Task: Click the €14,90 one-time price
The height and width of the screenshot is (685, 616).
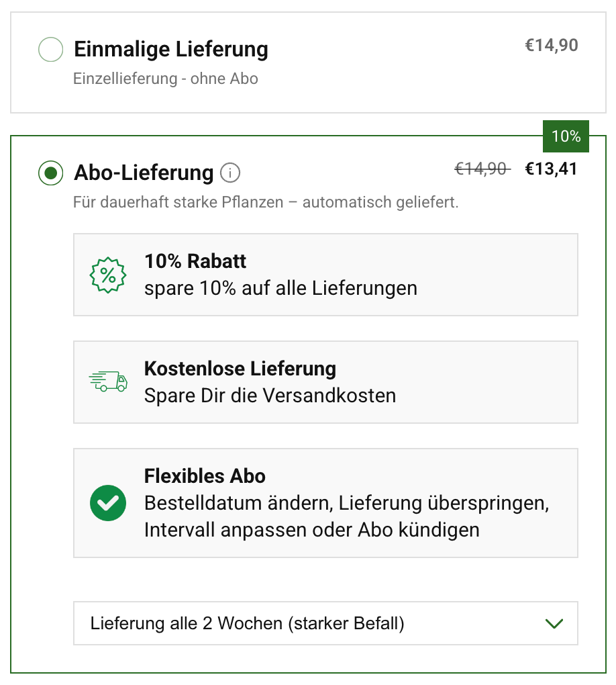Action: pos(551,46)
